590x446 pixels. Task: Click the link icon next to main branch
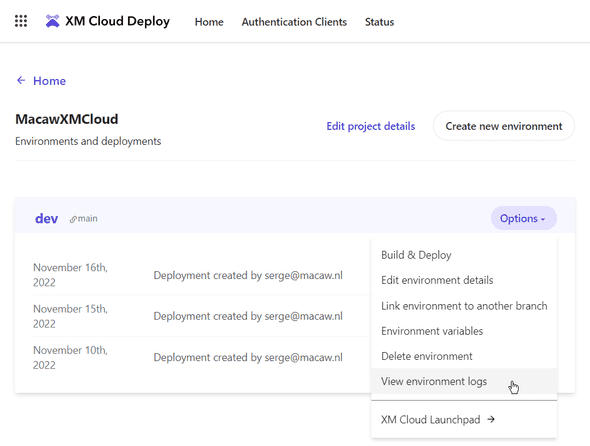pos(73,219)
